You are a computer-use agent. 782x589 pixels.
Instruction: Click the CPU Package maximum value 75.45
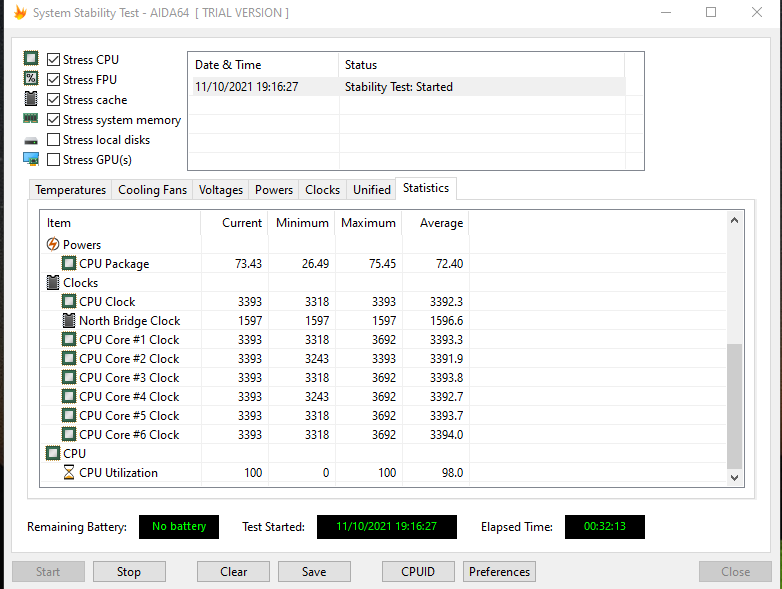click(x=383, y=263)
